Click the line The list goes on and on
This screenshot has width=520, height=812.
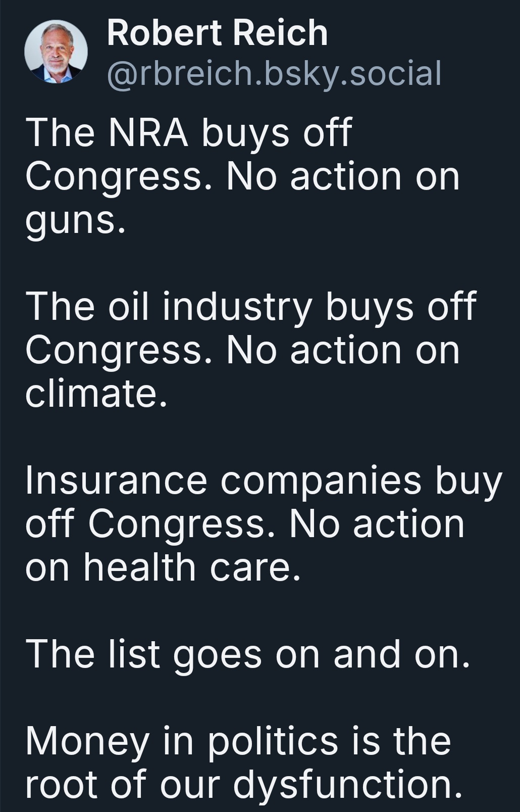pyautogui.click(x=248, y=655)
